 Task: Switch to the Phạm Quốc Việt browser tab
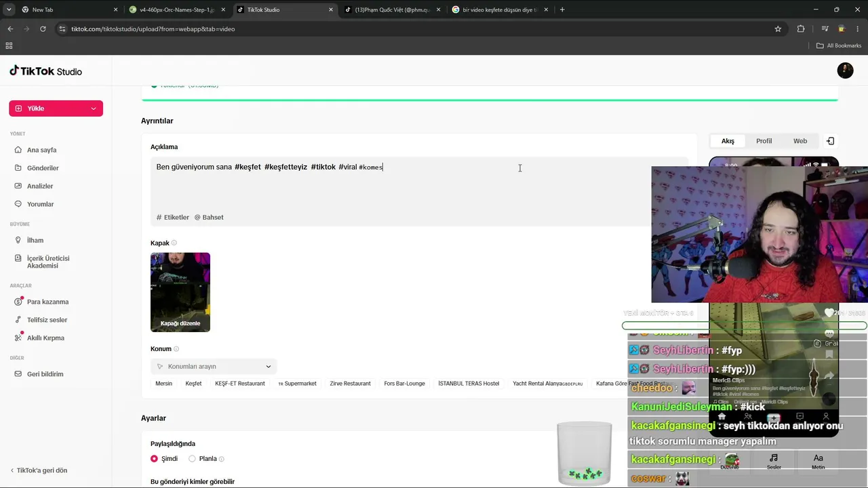click(391, 9)
